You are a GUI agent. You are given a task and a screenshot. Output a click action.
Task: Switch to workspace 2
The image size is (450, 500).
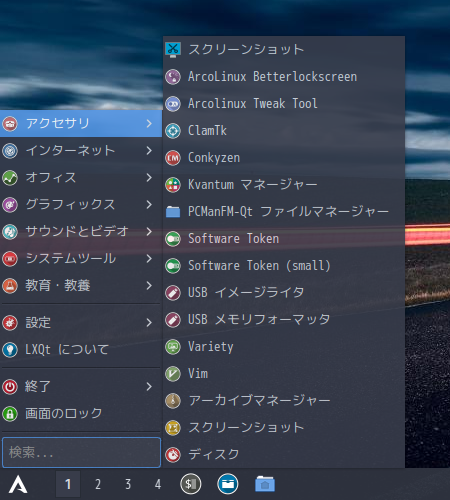coord(98,484)
